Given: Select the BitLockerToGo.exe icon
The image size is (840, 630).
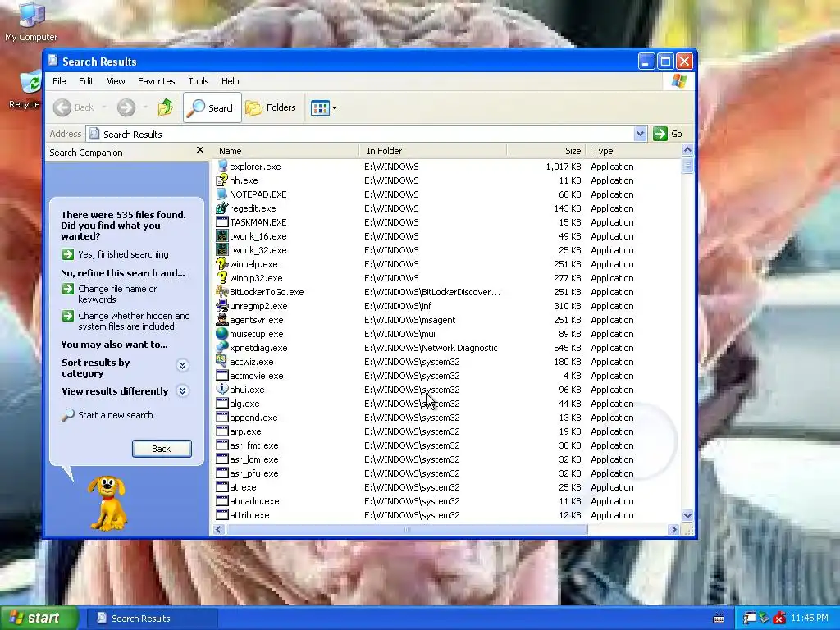Looking at the screenshot, I should coord(221,292).
